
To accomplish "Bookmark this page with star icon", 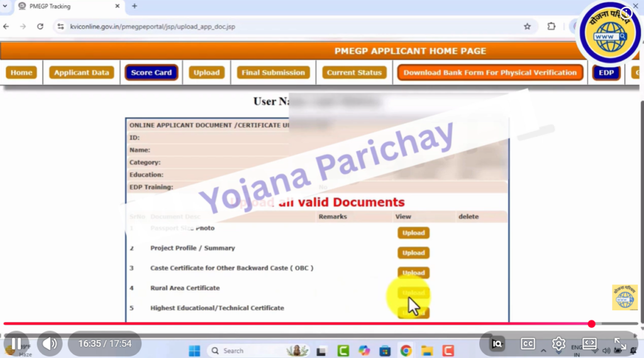I will [527, 26].
